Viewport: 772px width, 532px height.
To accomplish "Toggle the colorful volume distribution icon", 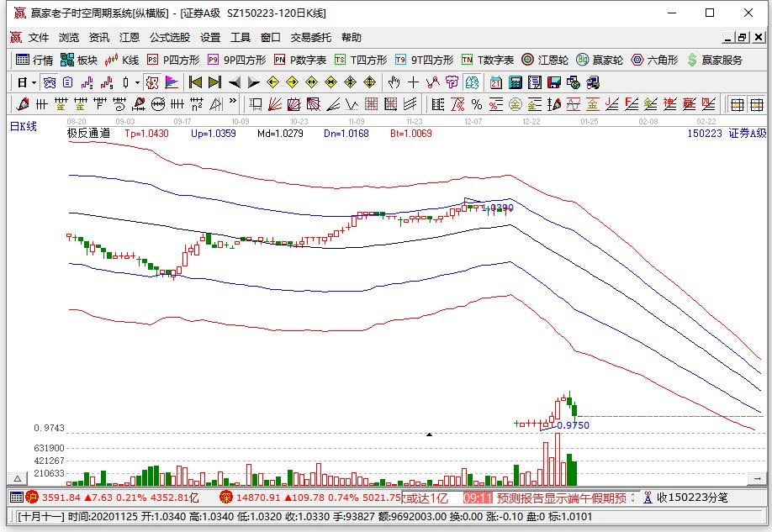I will [x=172, y=82].
